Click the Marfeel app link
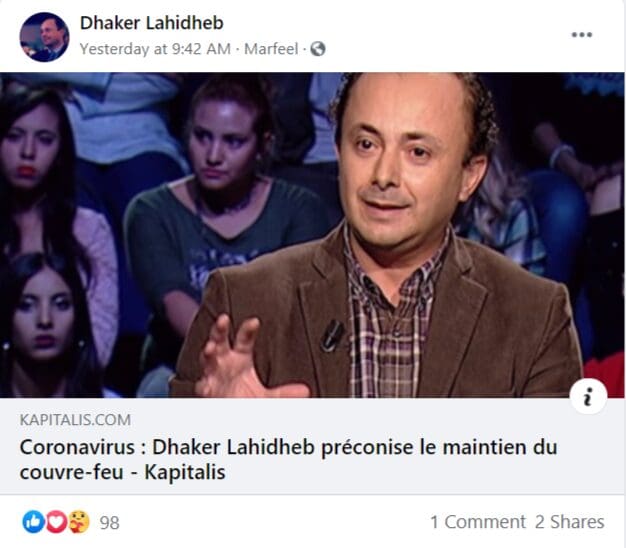 [271, 49]
